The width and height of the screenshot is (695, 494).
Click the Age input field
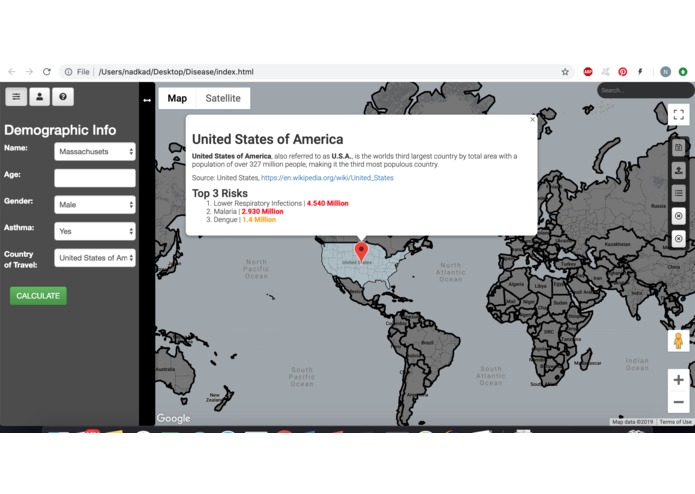[x=95, y=178]
